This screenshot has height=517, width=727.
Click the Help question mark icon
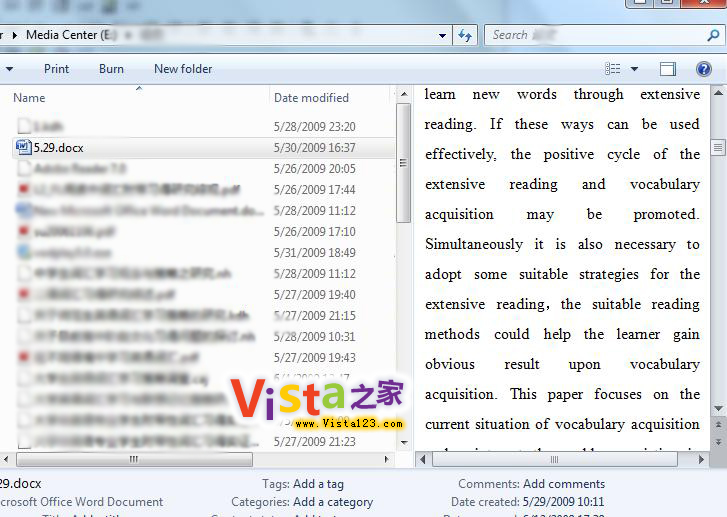click(x=704, y=69)
